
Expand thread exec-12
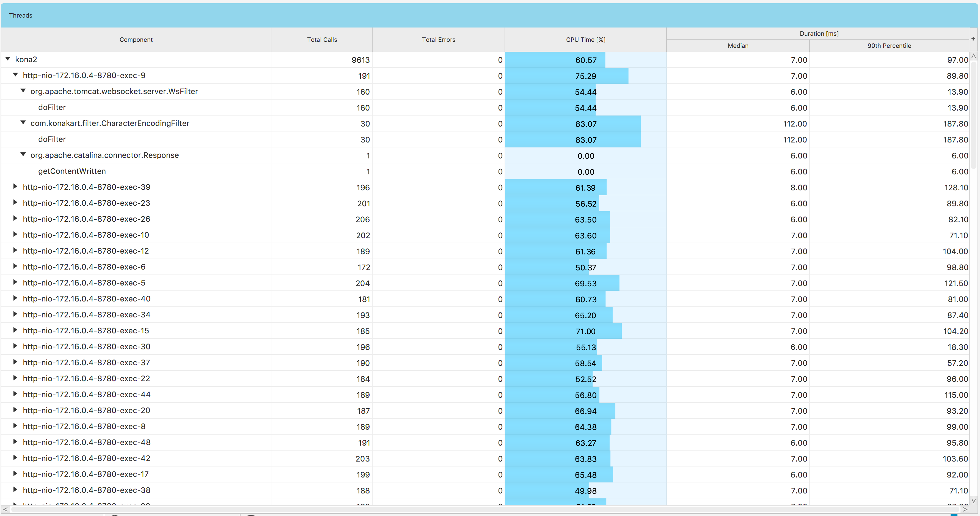point(15,250)
